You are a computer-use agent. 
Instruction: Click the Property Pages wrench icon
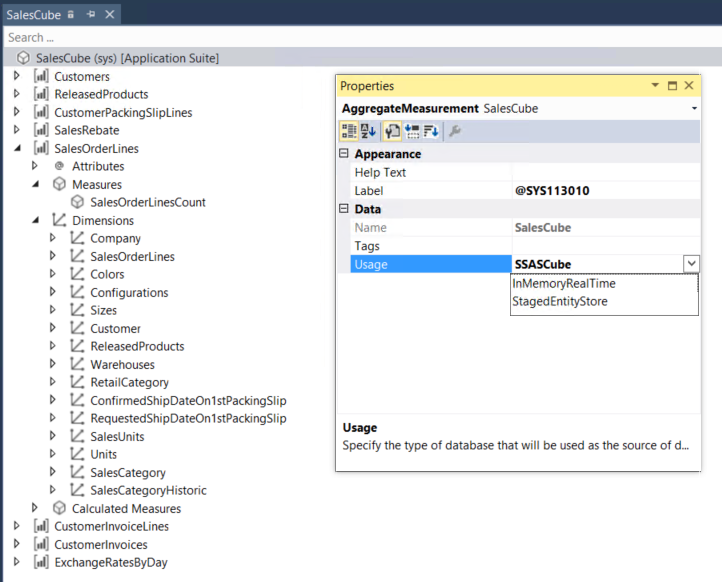455,131
